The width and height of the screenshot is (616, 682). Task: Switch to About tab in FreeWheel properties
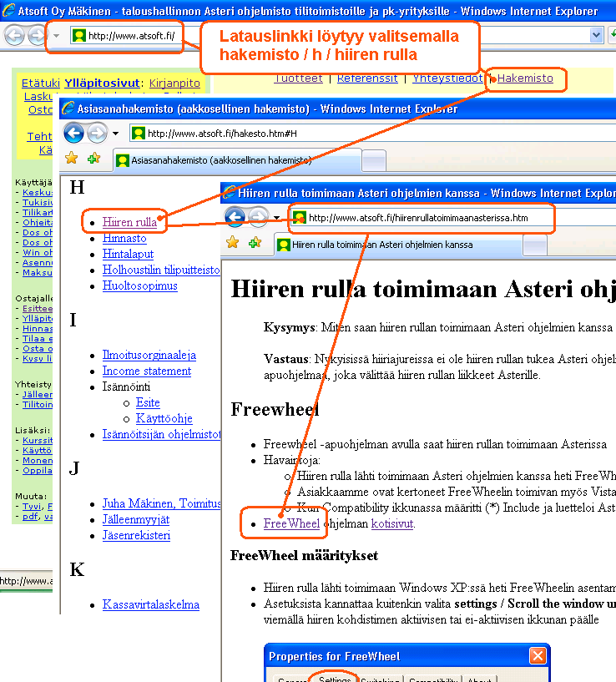(x=479, y=679)
